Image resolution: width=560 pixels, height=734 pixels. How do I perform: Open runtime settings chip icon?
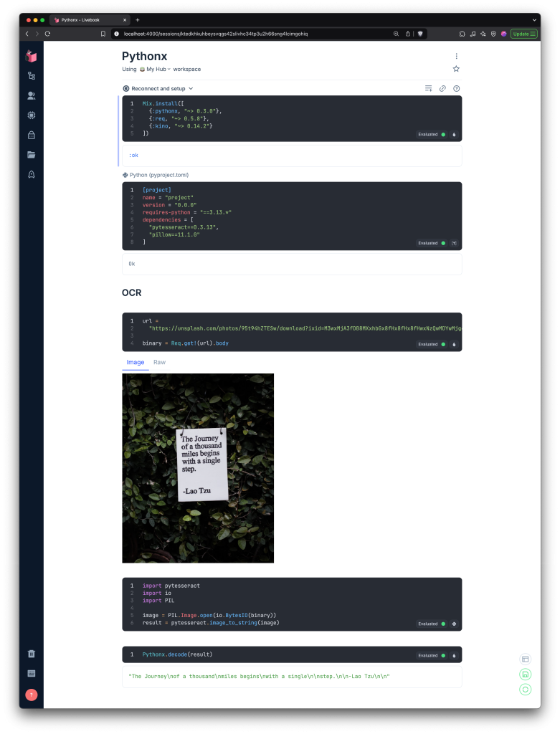click(x=32, y=115)
